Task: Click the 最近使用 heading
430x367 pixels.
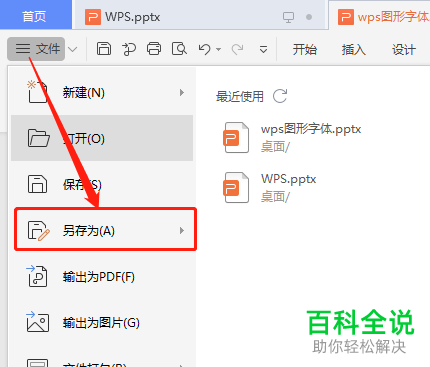Action: pos(240,97)
